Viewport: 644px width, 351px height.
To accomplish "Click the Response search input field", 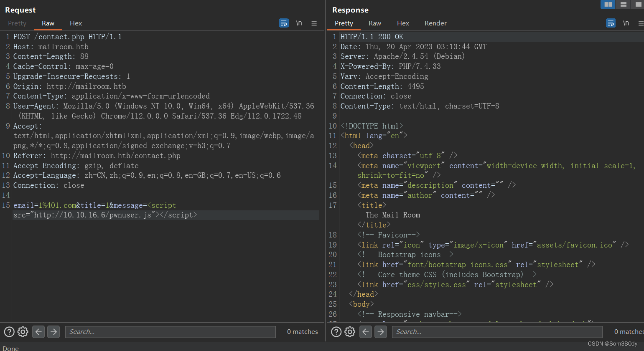I will pyautogui.click(x=497, y=332).
